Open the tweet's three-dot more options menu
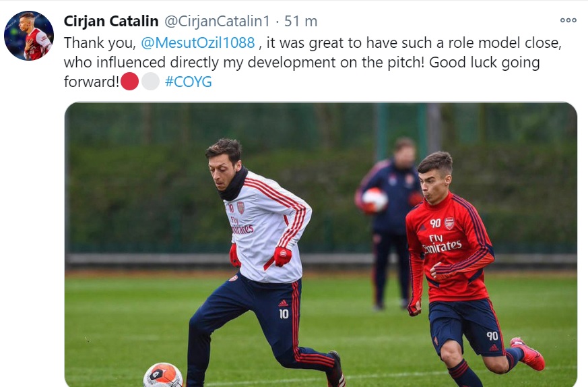The image size is (588, 387). pyautogui.click(x=568, y=20)
